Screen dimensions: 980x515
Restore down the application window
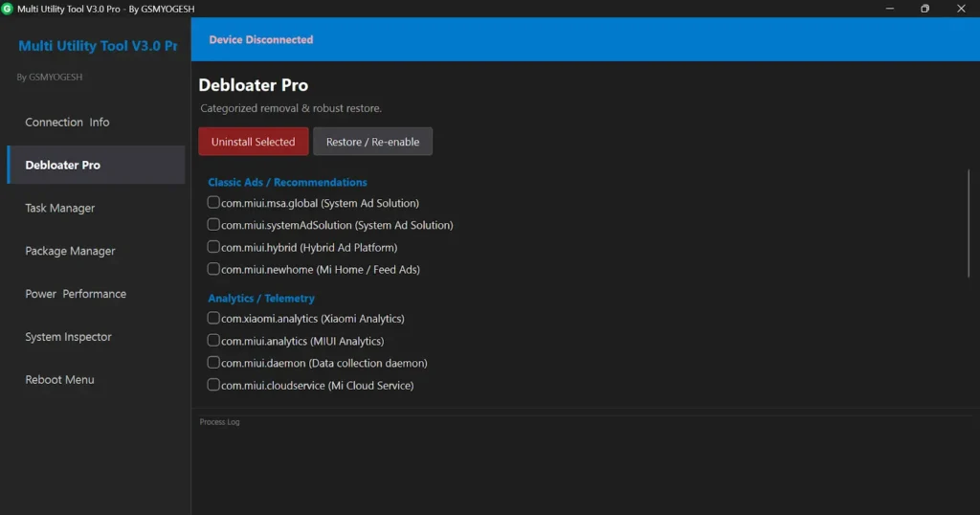(x=925, y=9)
